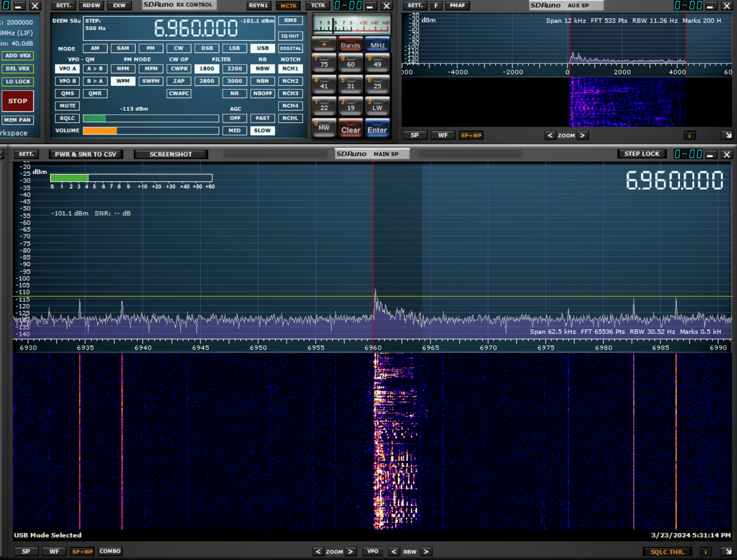Decrease RBW with the left arrow
The image size is (737, 560).
pyautogui.click(x=394, y=552)
